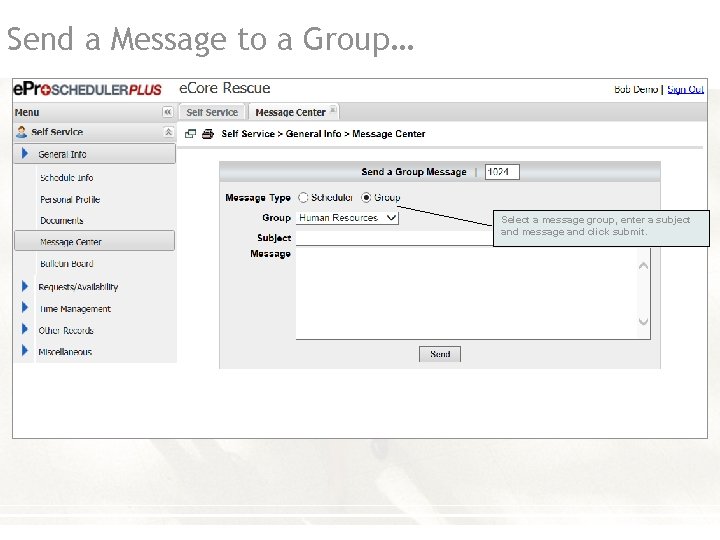The height and width of the screenshot is (540, 720).
Task: Click the Send button
Action: [x=440, y=354]
